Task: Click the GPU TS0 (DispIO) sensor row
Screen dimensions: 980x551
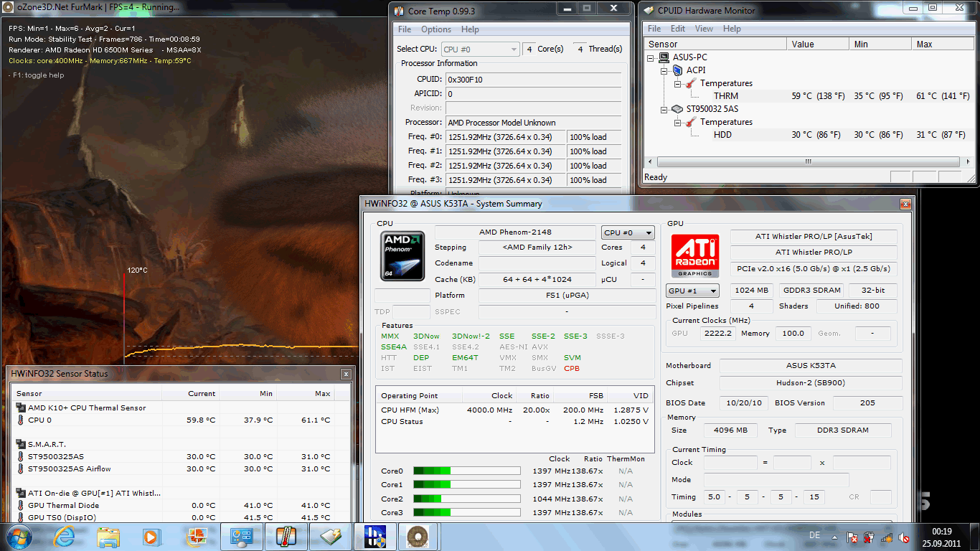Action: [182, 517]
